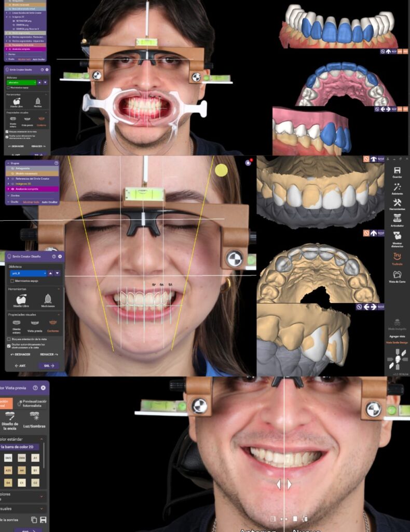Open Herramientas in the right sidebar

coord(397,205)
